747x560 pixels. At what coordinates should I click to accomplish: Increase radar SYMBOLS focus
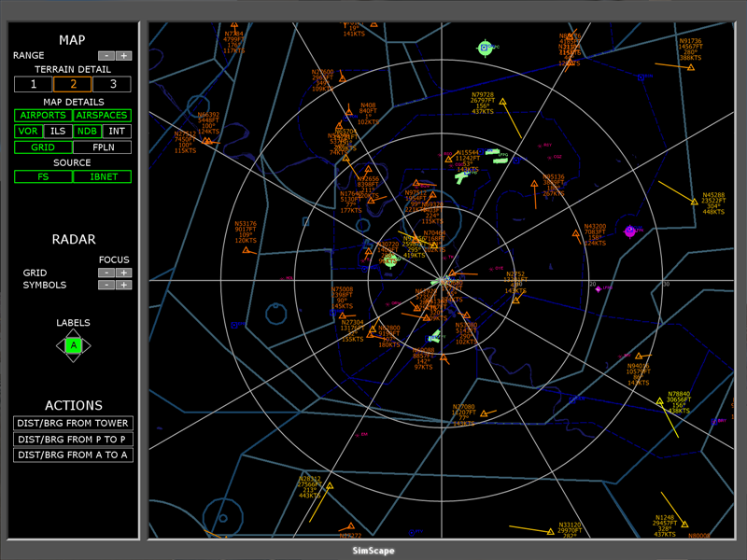tap(124, 285)
